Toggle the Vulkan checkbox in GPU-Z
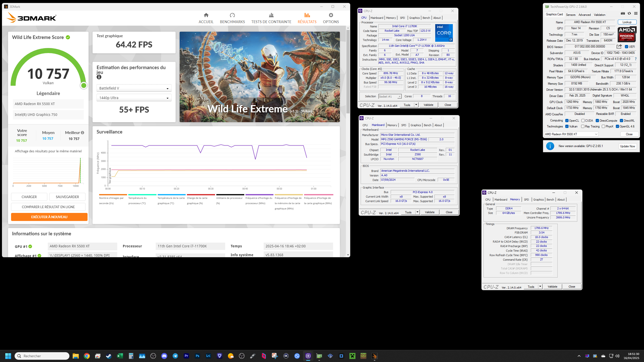644x362 pixels. 567,126
